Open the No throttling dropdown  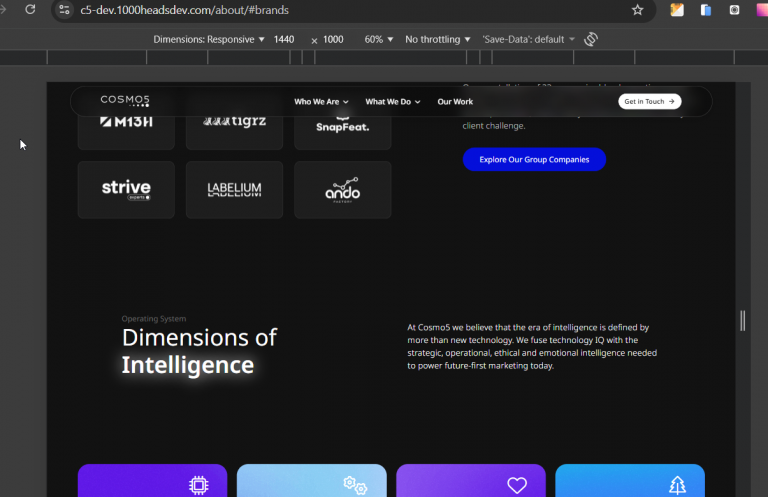pos(437,39)
